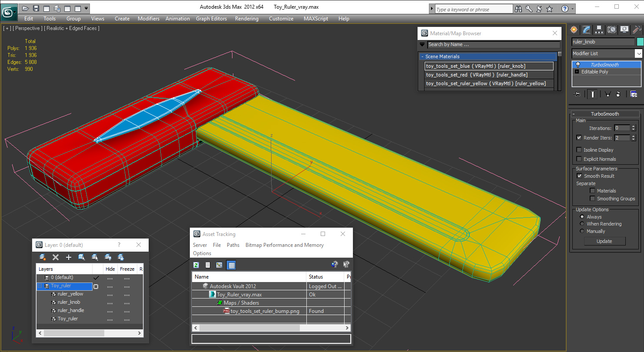Collapse the Toy_ruler layer tree

click(40, 286)
